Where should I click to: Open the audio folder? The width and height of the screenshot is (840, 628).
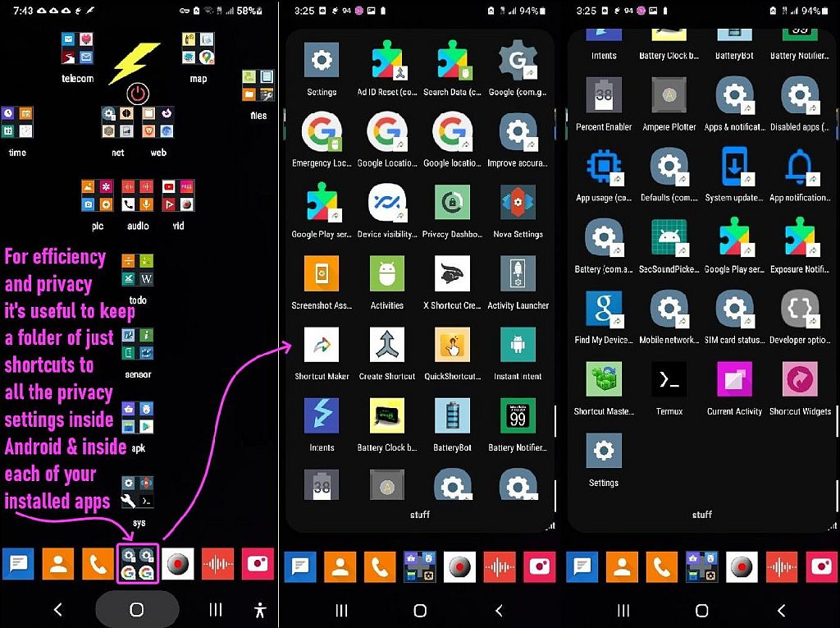point(138,195)
